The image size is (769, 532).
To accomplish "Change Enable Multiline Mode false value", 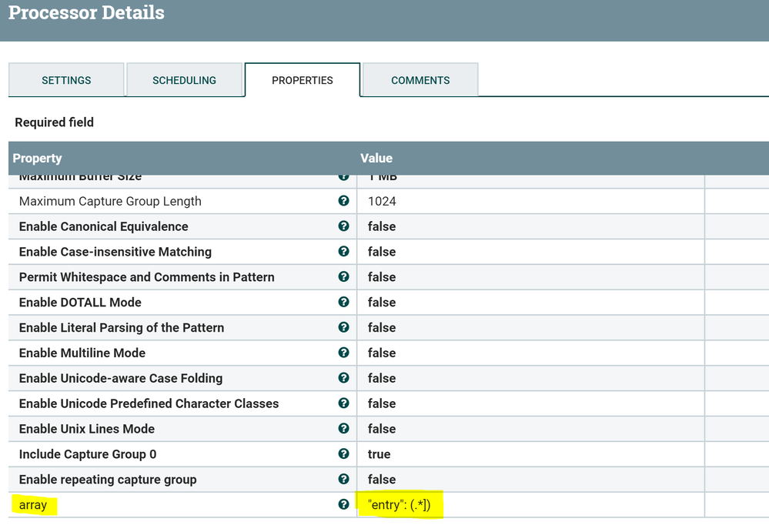I will 382,353.
